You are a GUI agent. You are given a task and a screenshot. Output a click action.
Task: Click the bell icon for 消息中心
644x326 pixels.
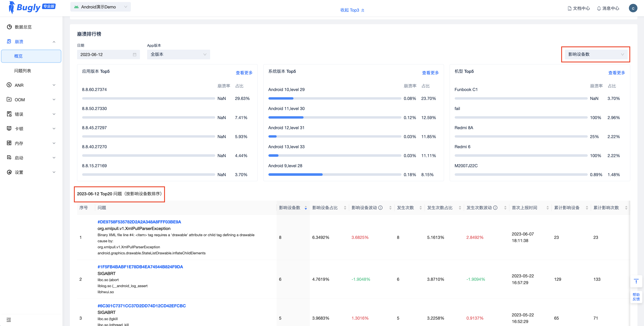(599, 9)
